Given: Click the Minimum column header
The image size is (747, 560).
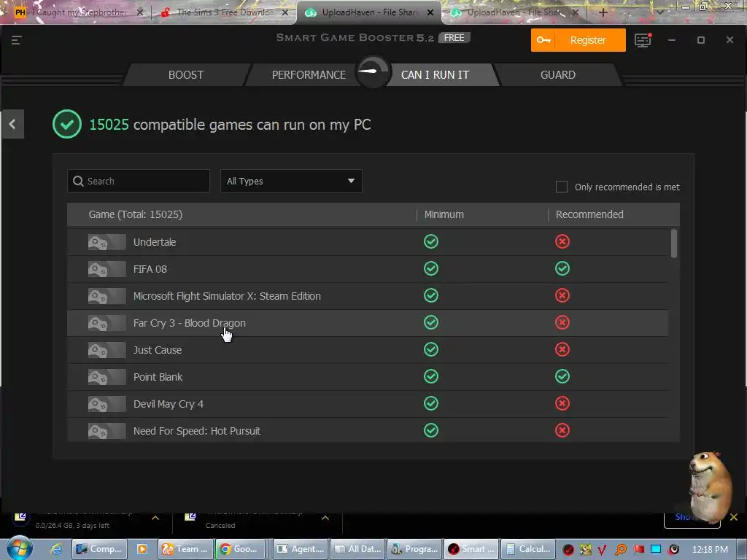Looking at the screenshot, I should [444, 214].
